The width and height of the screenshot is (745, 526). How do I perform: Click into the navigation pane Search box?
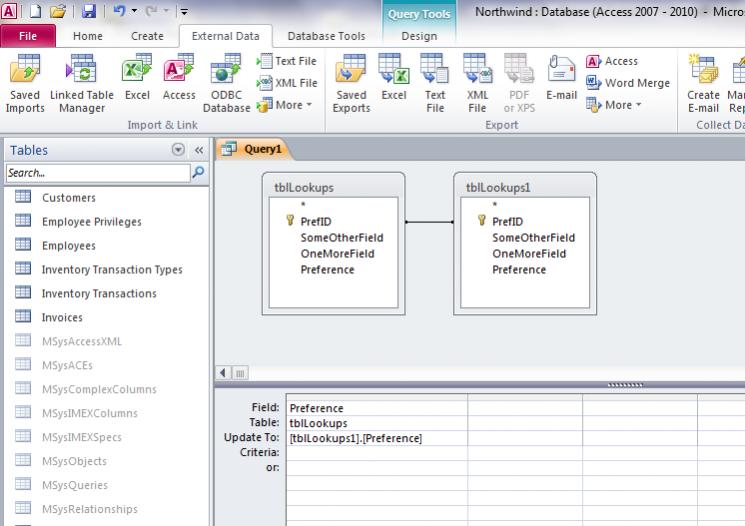96,173
